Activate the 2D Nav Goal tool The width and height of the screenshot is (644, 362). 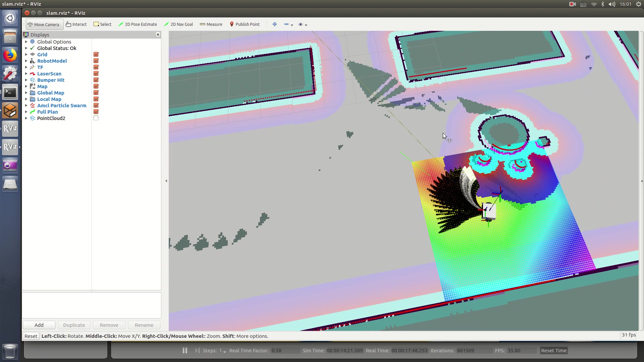tap(178, 24)
